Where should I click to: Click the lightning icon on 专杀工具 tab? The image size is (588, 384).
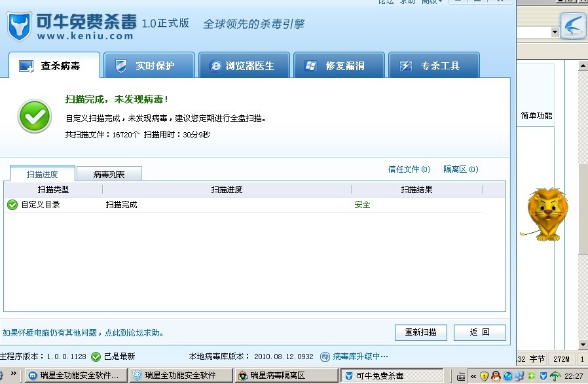406,66
